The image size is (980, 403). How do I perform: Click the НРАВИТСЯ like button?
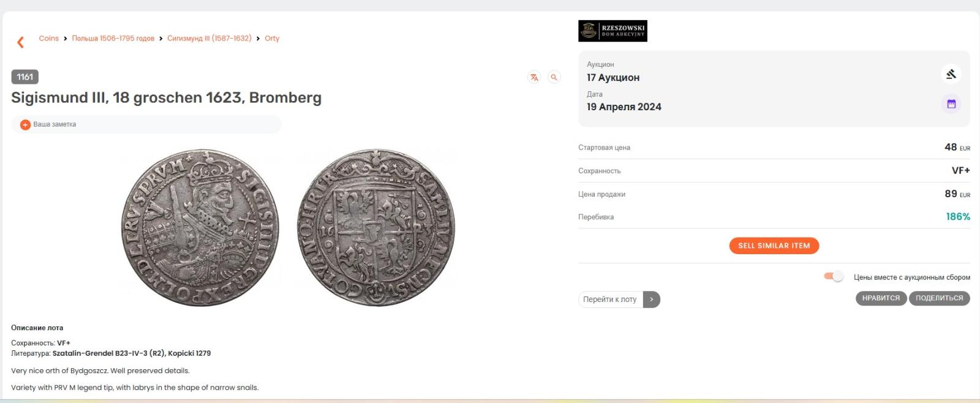coord(881,298)
